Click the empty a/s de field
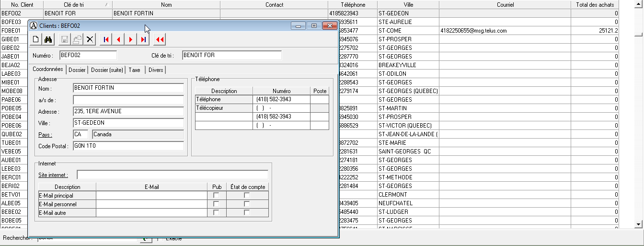Viewport: 644px width, 246px height. coord(128,100)
